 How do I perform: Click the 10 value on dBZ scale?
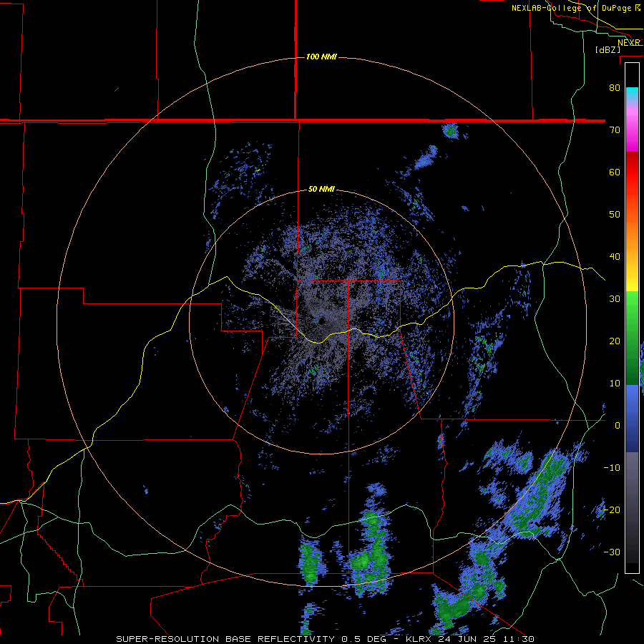615,384
